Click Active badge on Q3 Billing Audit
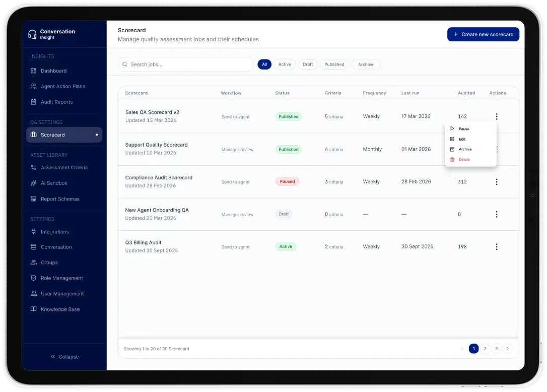 [x=286, y=246]
